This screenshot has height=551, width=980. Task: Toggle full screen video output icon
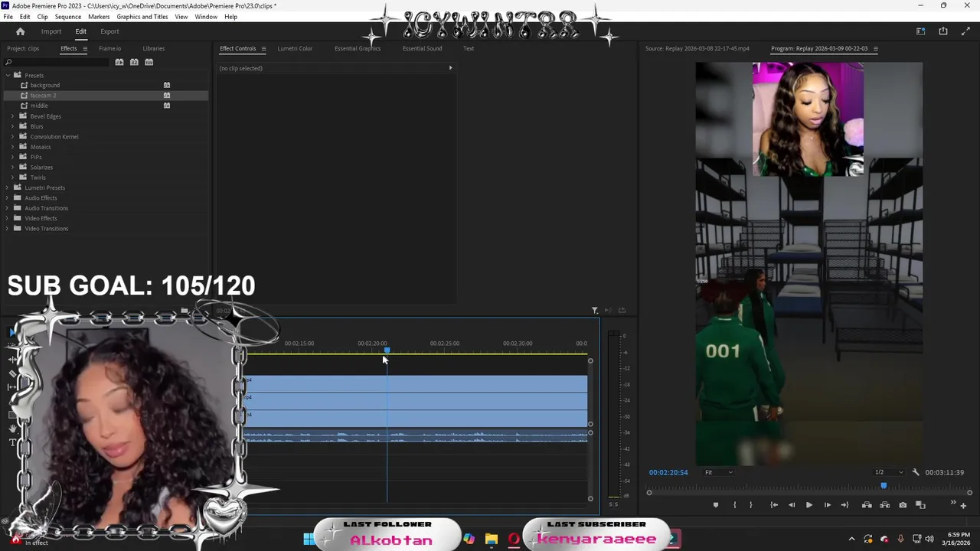(x=965, y=31)
